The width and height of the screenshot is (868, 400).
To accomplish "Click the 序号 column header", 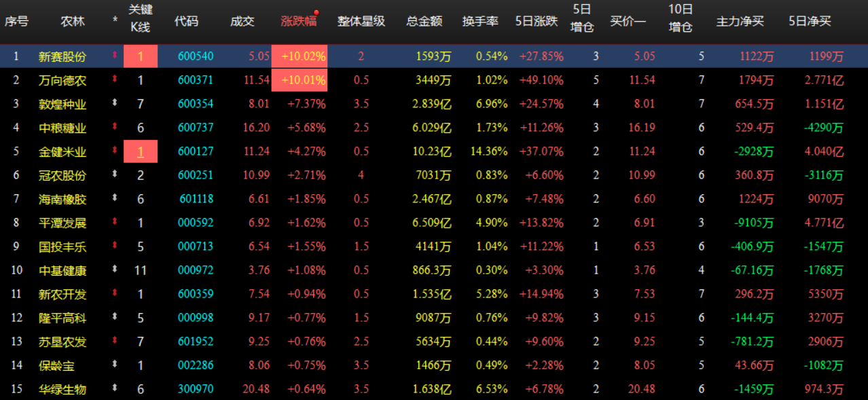I will click(16, 21).
